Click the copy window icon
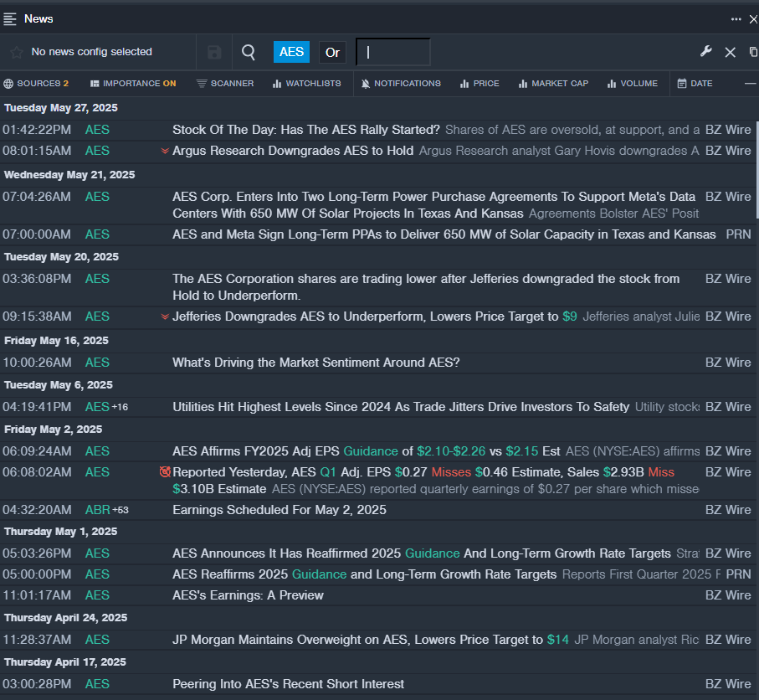The image size is (759, 700). coord(753,52)
